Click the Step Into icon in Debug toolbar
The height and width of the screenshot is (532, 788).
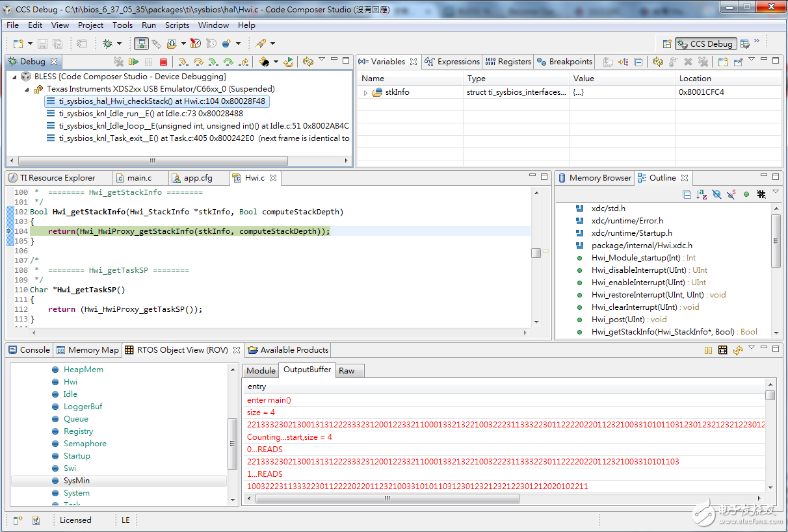click(x=183, y=62)
